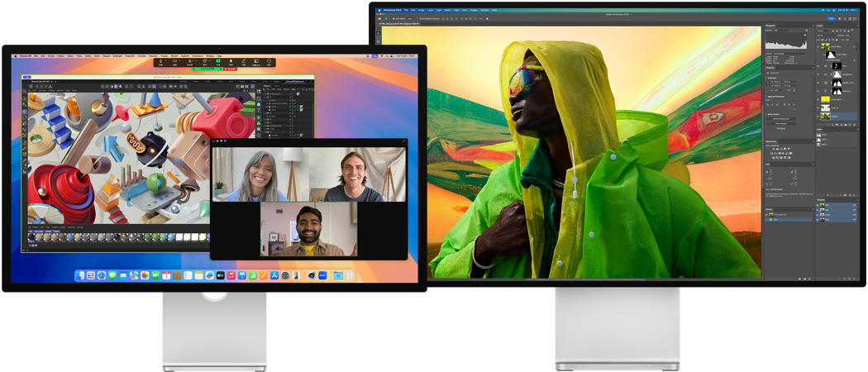Viewport: 868px width, 372px height.
Task: Click the green Share Screen icon in Zoom toolbar
Action: click(218, 62)
